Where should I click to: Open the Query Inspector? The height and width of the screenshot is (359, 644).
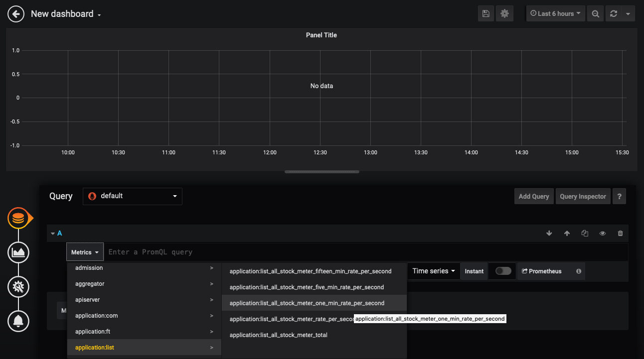tap(583, 196)
